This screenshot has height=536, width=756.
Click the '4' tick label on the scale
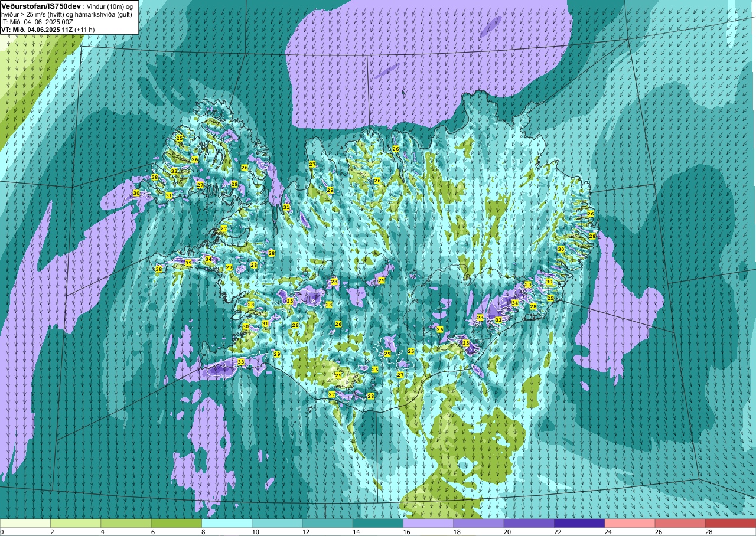coord(102,532)
